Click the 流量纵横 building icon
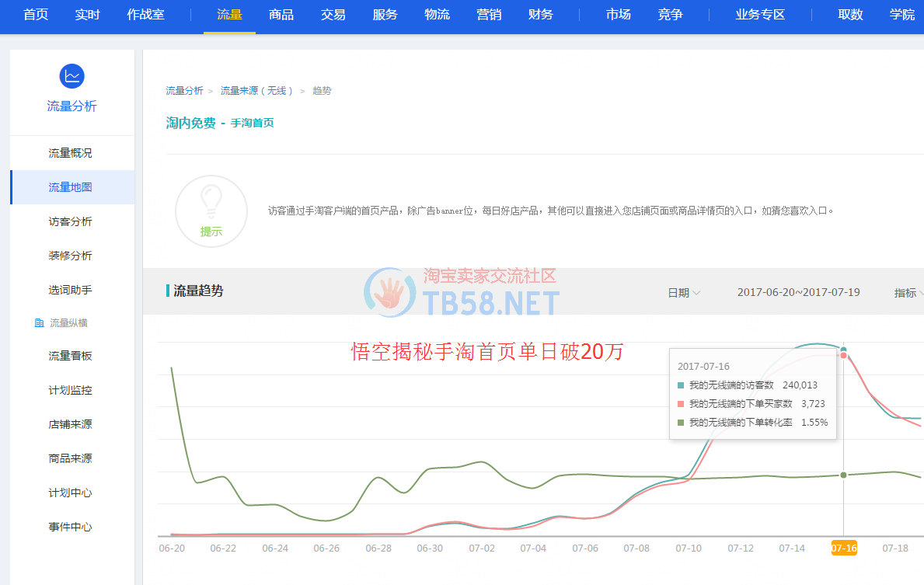 click(40, 323)
